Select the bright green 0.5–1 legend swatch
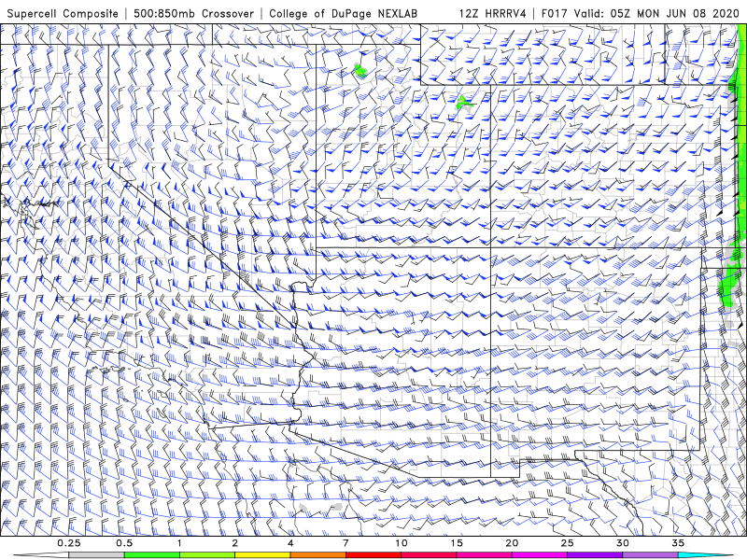The width and height of the screenshot is (747, 560). tap(152, 555)
